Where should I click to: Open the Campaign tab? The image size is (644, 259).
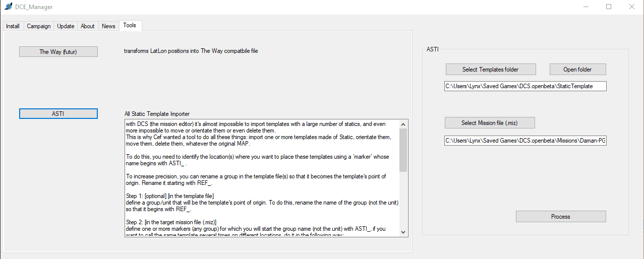click(x=39, y=26)
